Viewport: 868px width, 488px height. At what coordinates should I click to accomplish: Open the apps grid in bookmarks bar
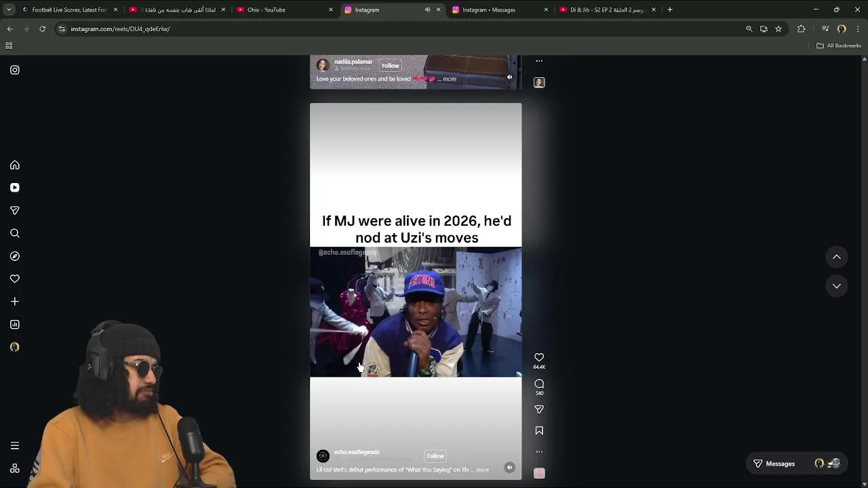point(9,45)
